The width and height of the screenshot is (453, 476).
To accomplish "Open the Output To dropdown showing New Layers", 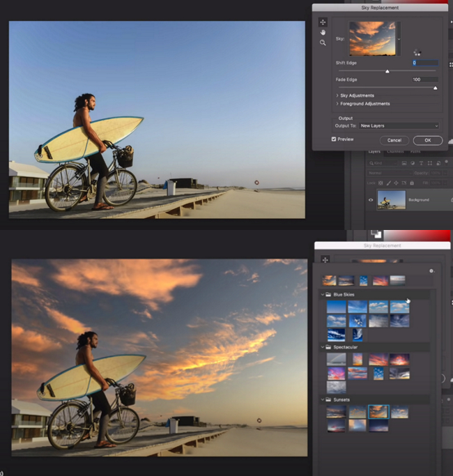I will (x=399, y=125).
